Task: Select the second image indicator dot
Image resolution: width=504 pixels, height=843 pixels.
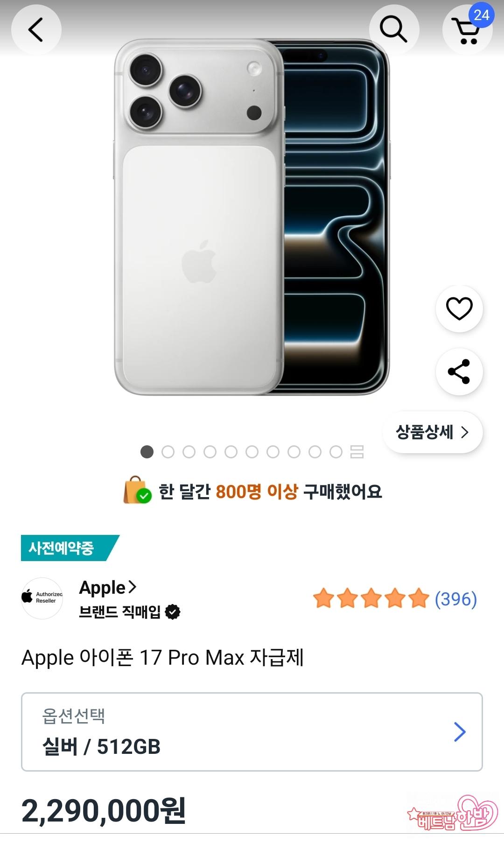Action: [168, 452]
